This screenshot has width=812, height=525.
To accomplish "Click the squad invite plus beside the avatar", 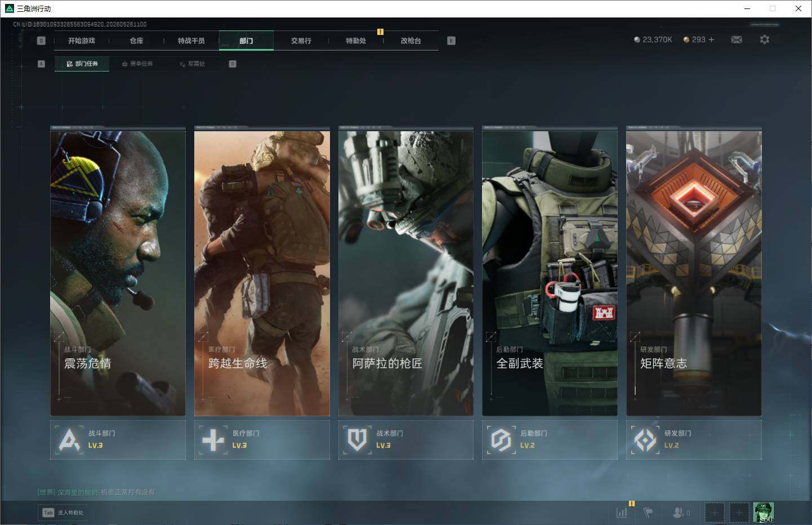I will (x=739, y=513).
